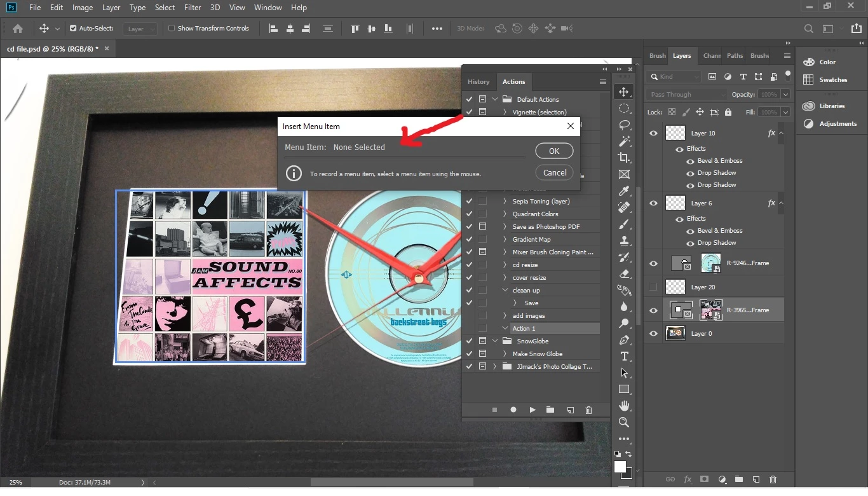
Task: Select the Magic Wand tool
Action: click(624, 141)
